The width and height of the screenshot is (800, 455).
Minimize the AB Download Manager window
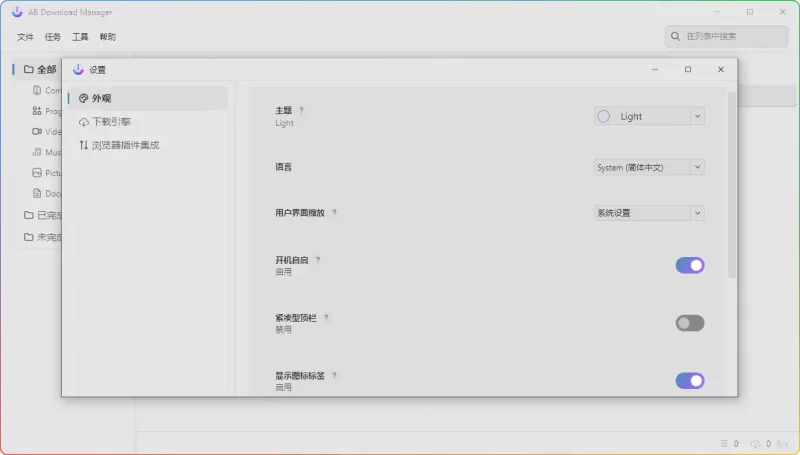pos(717,12)
